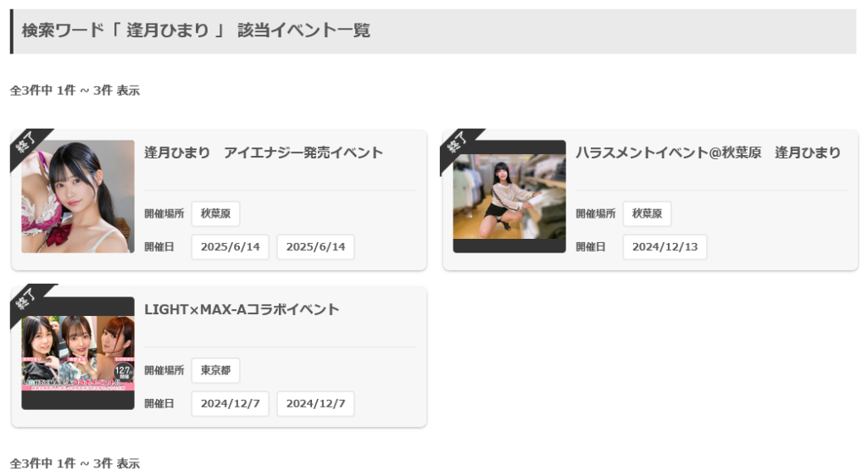The height and width of the screenshot is (476, 868).
Task: Open the ハラスメントイベント@秋葉原 逢月ひまり title link
Action: click(x=708, y=152)
